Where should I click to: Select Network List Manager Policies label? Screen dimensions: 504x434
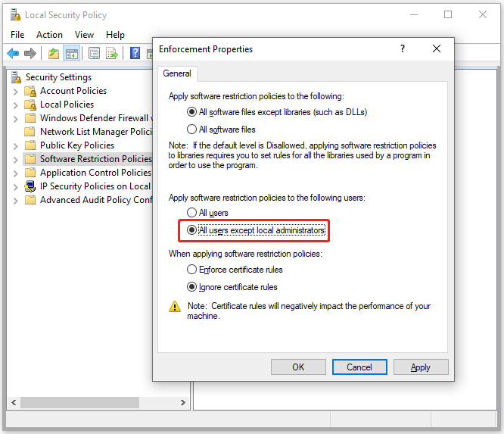[96, 132]
